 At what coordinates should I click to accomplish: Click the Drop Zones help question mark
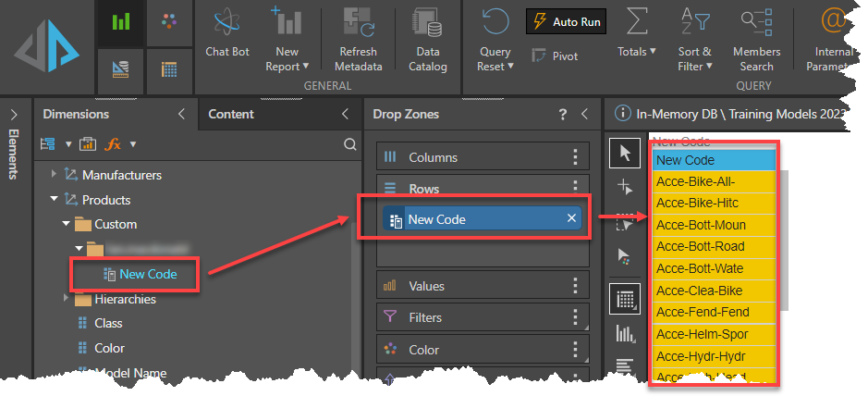(562, 115)
